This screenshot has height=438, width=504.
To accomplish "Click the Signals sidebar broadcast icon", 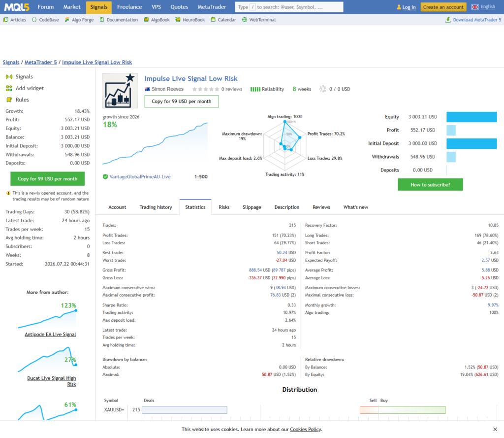I will tap(9, 76).
